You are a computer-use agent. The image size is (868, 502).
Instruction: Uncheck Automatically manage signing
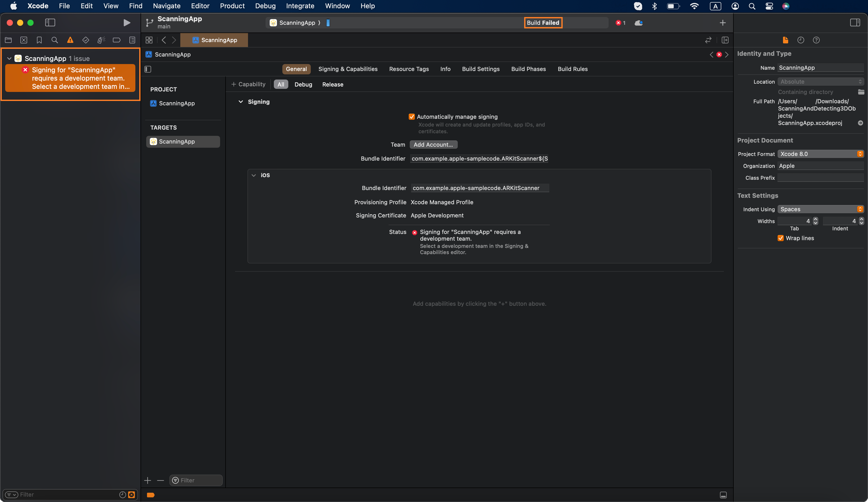point(412,117)
